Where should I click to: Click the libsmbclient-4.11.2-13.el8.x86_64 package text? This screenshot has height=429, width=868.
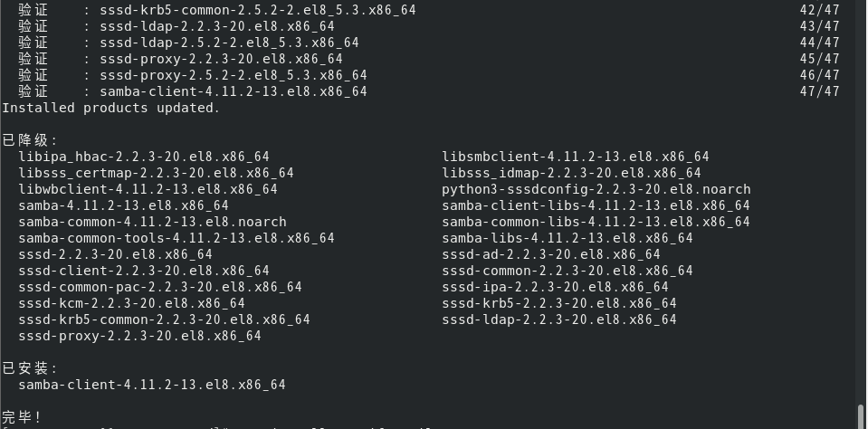[x=575, y=157]
